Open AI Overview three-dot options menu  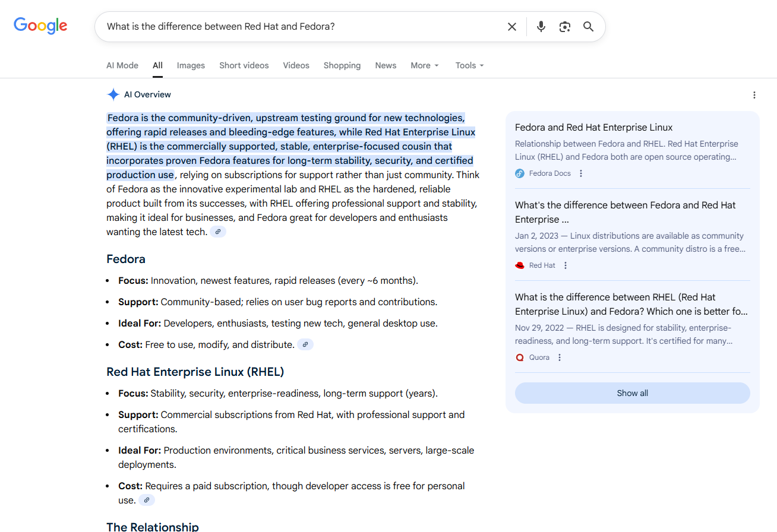pos(754,95)
